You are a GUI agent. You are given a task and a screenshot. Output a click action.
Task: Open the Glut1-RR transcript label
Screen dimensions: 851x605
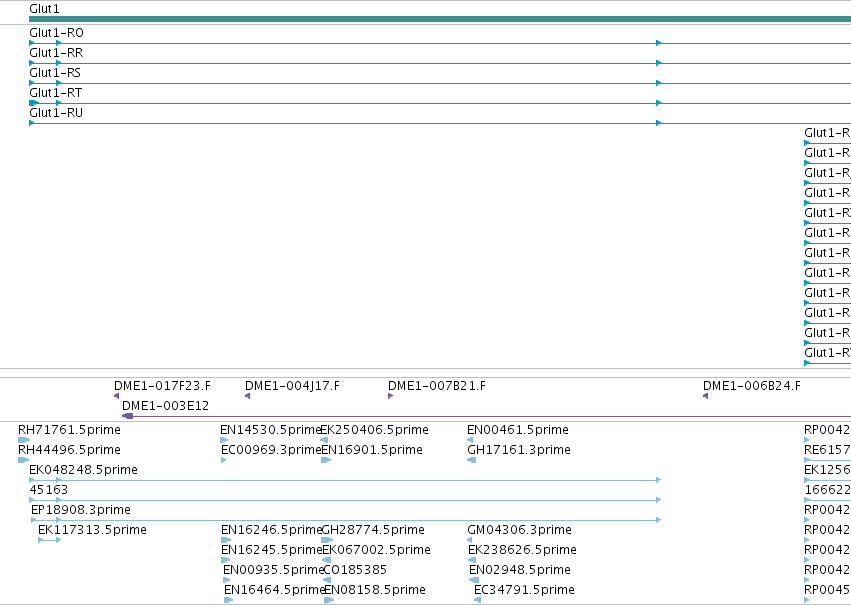coord(56,53)
